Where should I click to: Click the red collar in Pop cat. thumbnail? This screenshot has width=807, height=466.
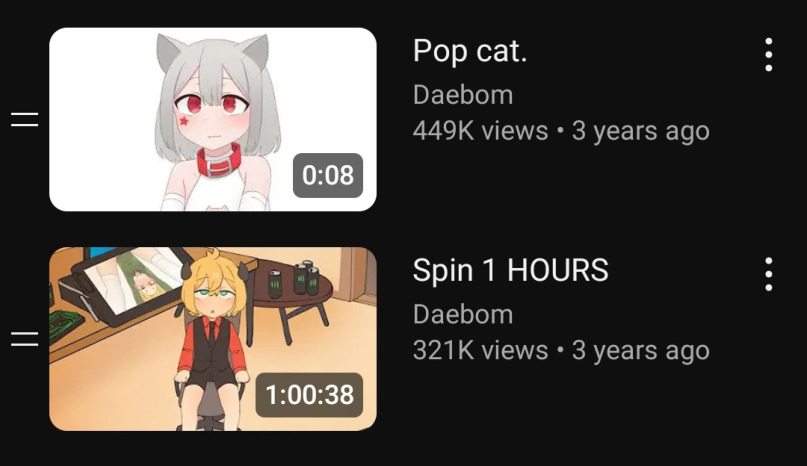click(x=219, y=161)
